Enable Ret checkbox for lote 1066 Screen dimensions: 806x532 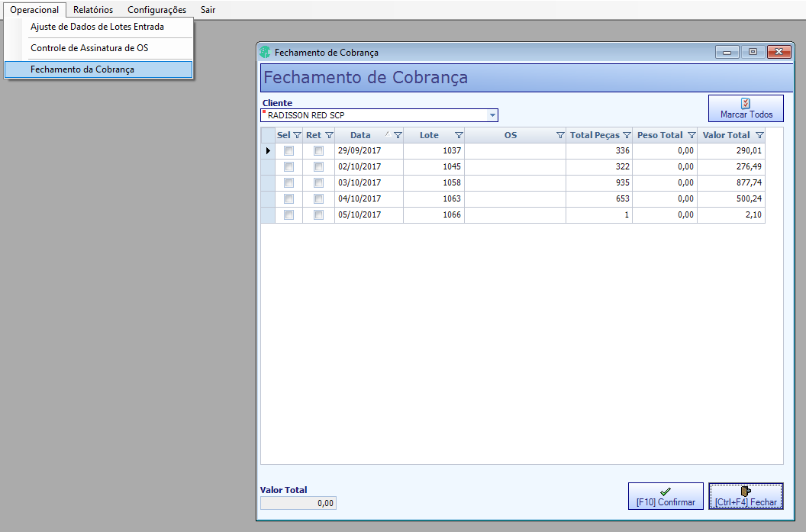[319, 214]
